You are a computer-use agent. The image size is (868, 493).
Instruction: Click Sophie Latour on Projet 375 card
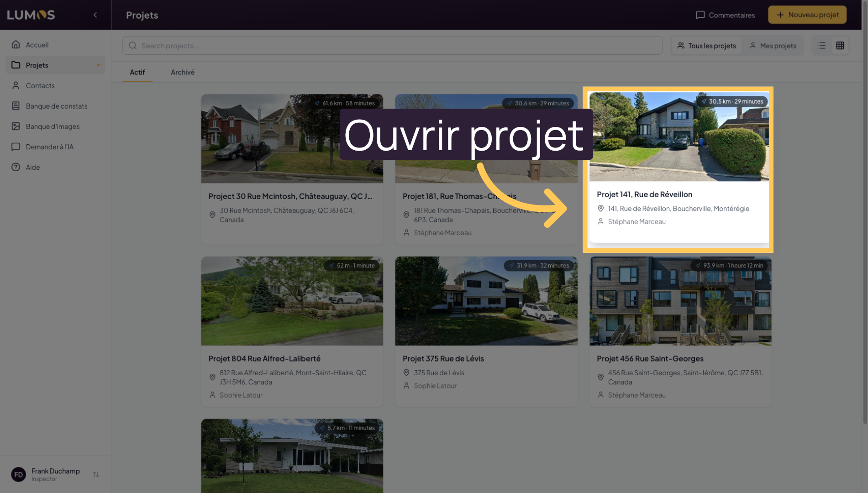point(435,386)
